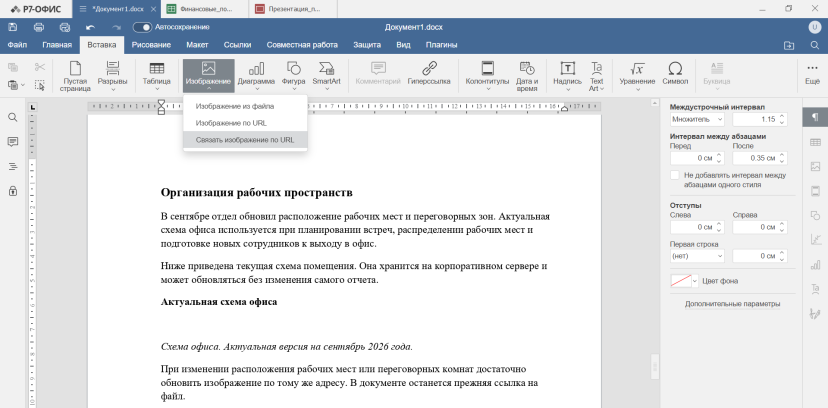Open the Файл menu
This screenshot has width=828, height=408.
click(17, 45)
